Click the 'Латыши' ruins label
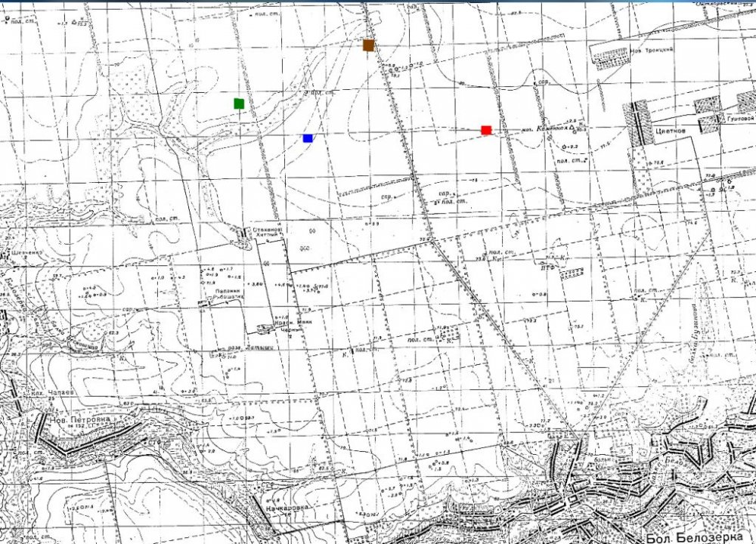 click(x=260, y=348)
